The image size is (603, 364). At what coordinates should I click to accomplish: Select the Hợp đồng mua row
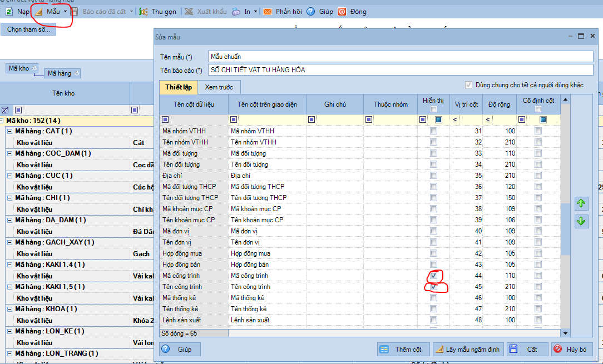[359, 253]
